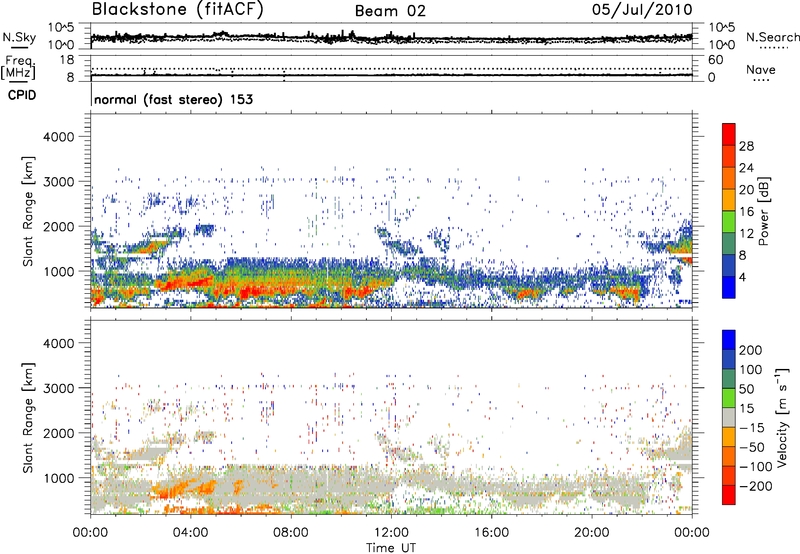Click the "12" tick on Power colorbar
800x554 pixels.
[746, 234]
